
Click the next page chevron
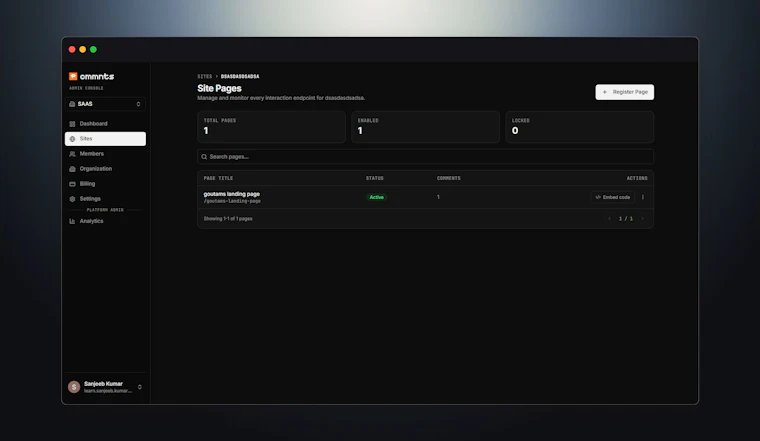643,219
